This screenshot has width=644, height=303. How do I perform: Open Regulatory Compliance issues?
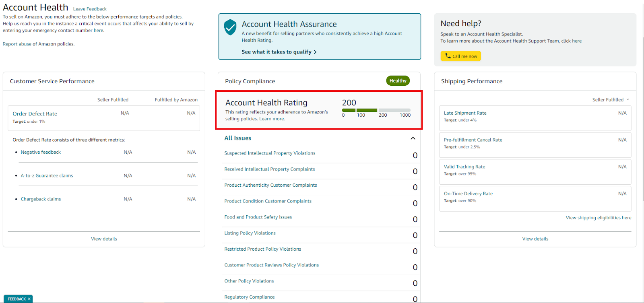pos(249,297)
